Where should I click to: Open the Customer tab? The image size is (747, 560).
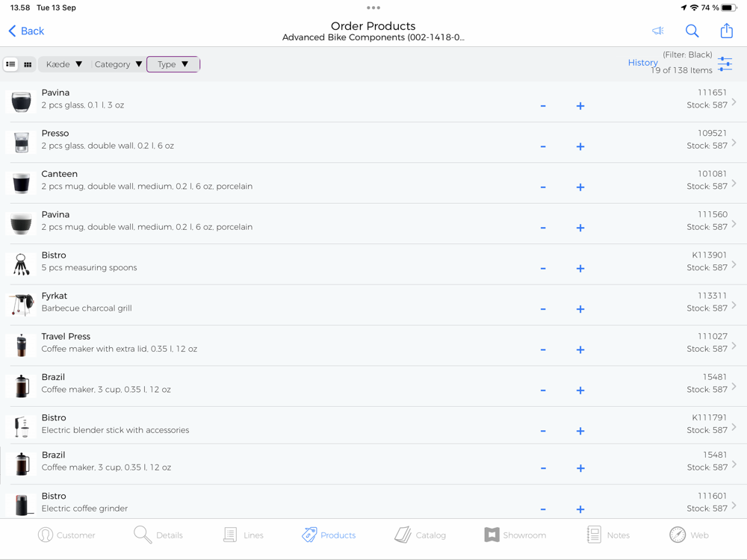[x=66, y=535]
